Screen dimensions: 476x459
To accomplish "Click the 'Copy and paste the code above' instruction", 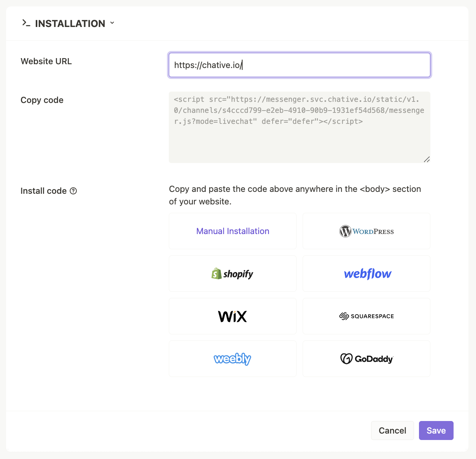I will coord(295,195).
